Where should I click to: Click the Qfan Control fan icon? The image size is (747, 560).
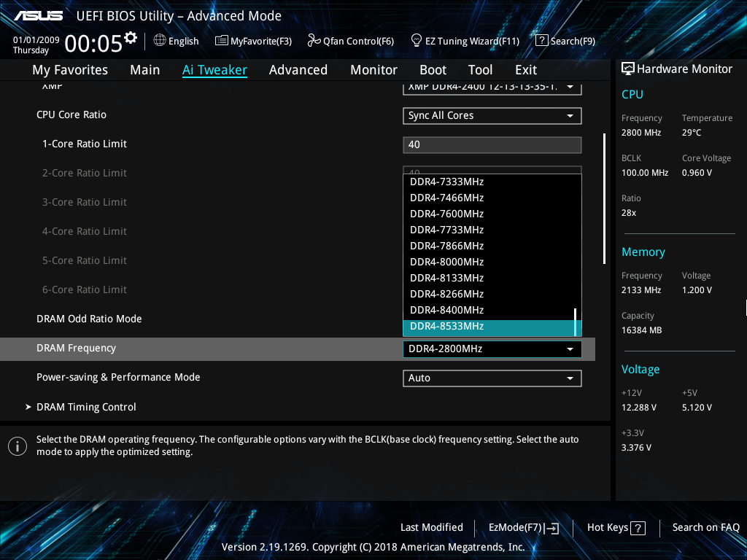click(314, 41)
